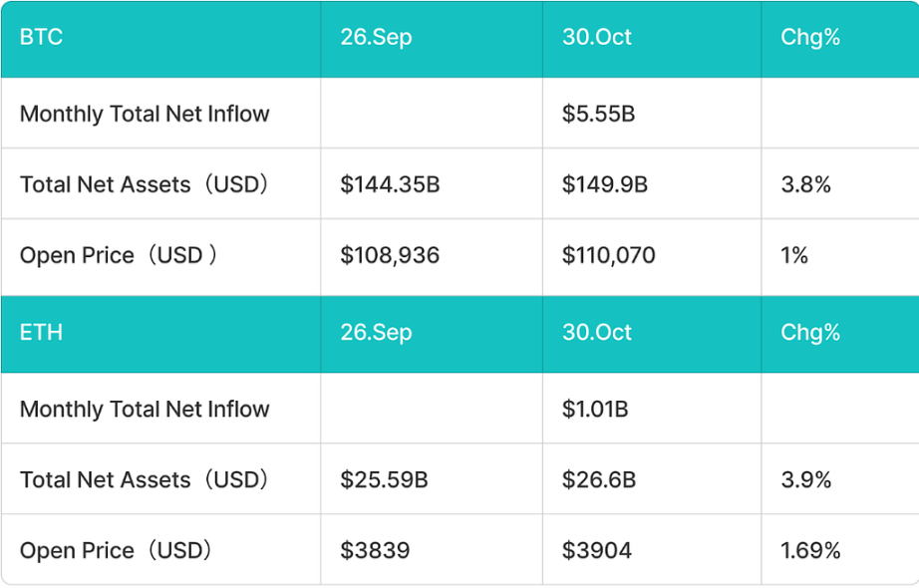
Task: Select the 1.69% change cell
Action: (811, 550)
